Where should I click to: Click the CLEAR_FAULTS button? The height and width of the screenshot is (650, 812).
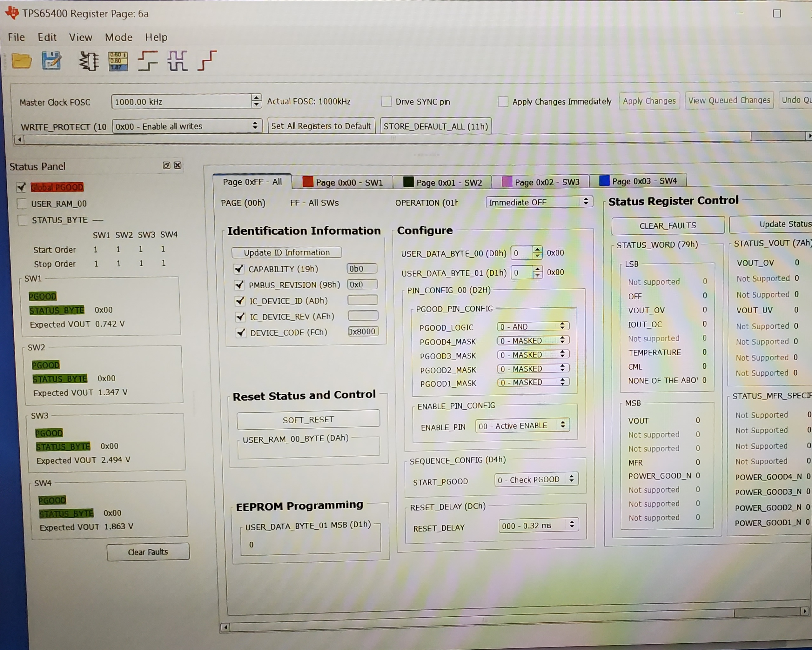pyautogui.click(x=668, y=225)
